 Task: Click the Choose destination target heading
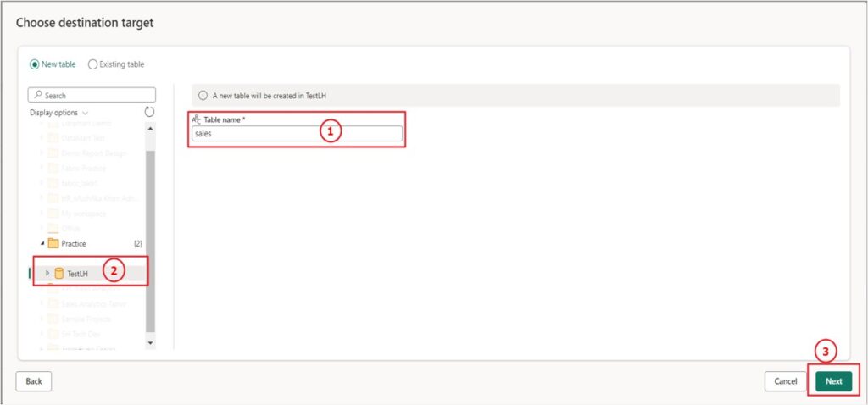coord(85,23)
